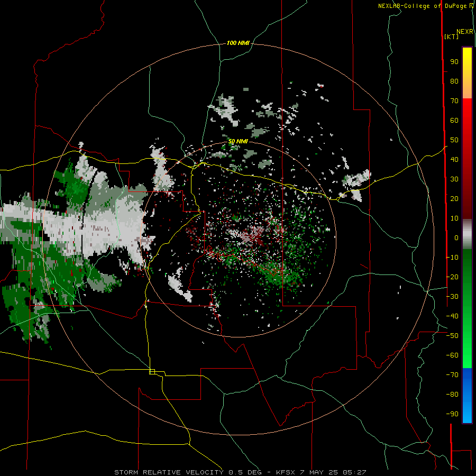This screenshot has height=476, width=476.
Task: Select the -30 value on velocity scale
Action: tap(452, 297)
